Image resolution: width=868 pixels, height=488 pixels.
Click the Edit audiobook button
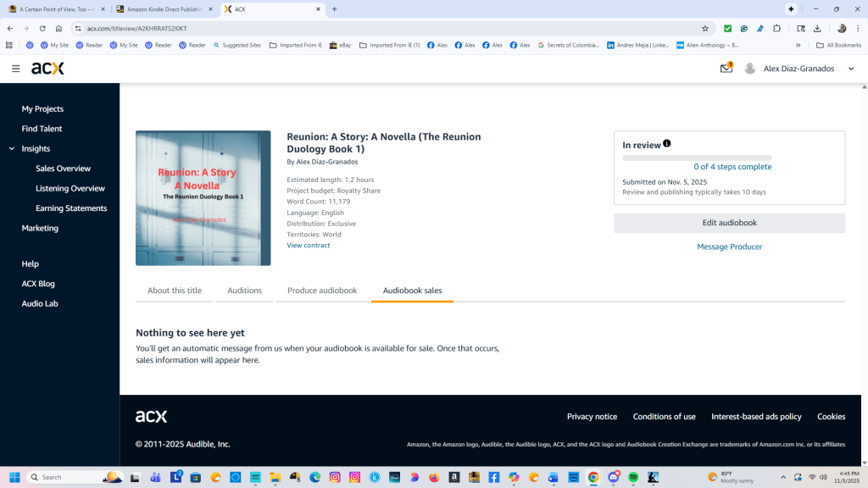[x=729, y=222]
